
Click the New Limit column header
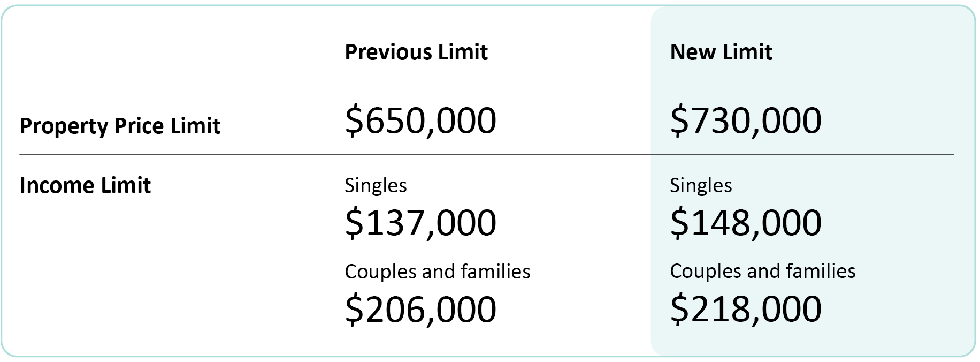[721, 52]
